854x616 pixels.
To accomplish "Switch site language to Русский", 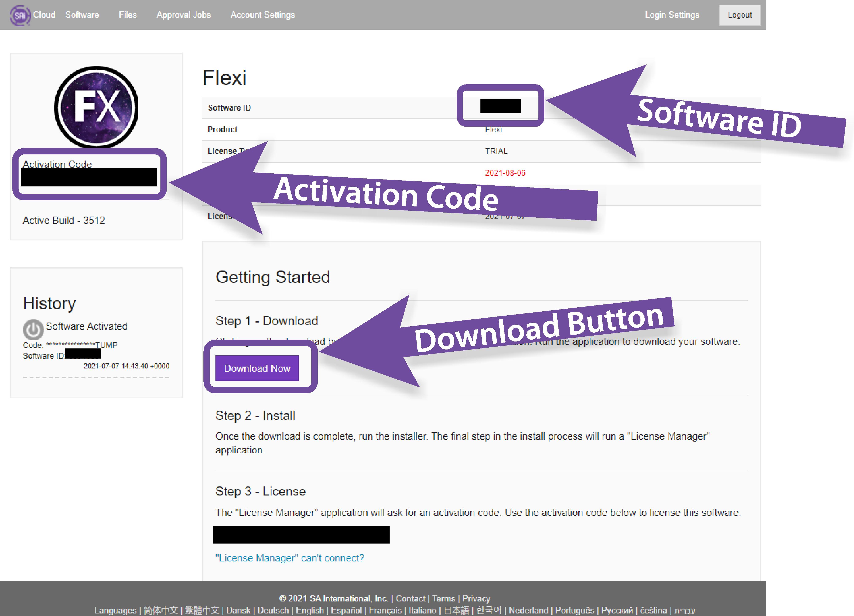I will pyautogui.click(x=617, y=610).
